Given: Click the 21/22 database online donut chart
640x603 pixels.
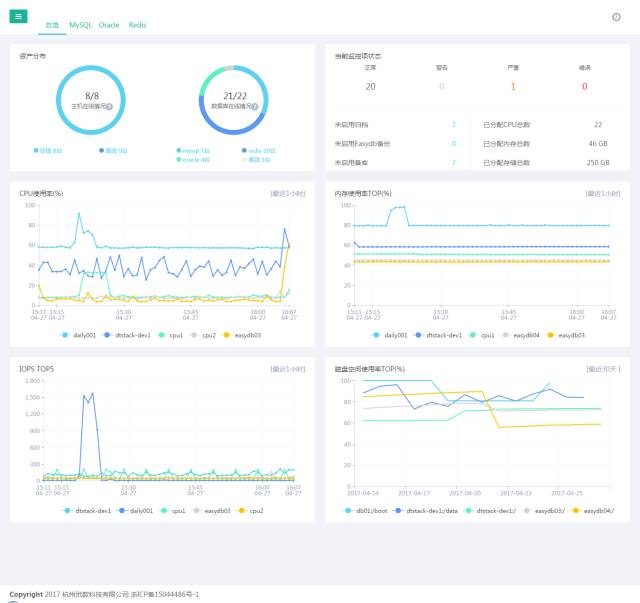Looking at the screenshot, I should pos(233,100).
